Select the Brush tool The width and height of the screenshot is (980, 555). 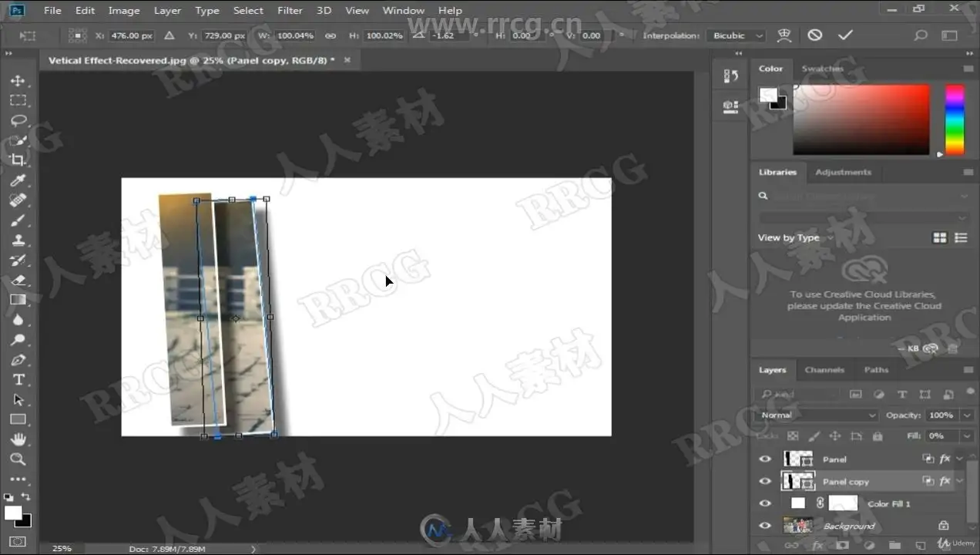18,220
